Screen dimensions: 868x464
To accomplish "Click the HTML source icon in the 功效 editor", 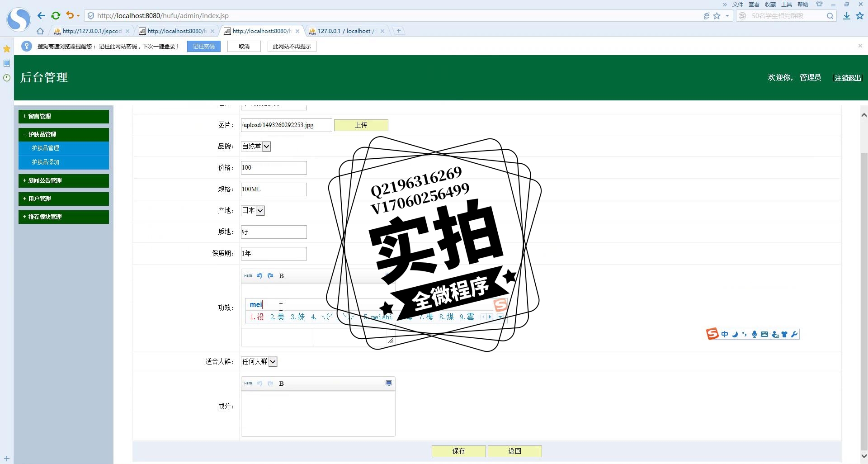I will tap(248, 275).
